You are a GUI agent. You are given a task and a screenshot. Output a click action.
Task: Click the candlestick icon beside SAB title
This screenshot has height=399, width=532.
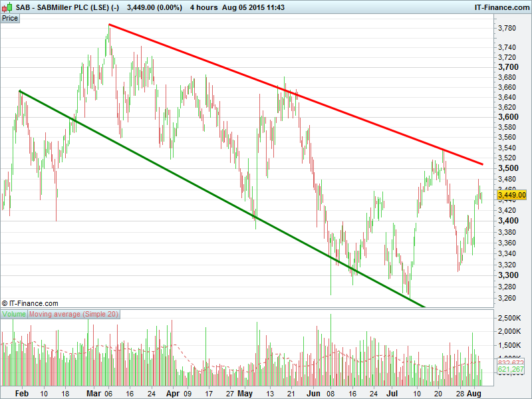pos(9,7)
